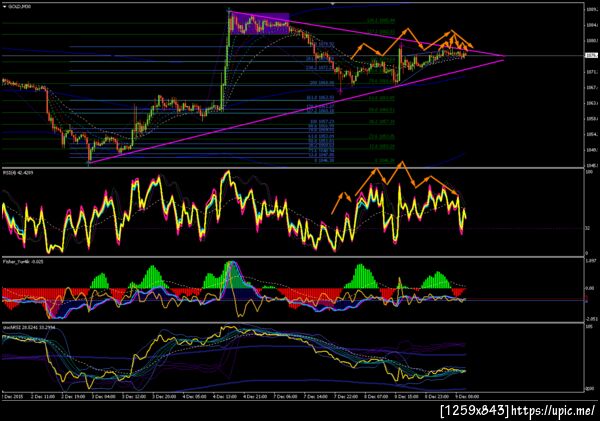Click the chart shift triangle marker at top

[x=333, y=3]
